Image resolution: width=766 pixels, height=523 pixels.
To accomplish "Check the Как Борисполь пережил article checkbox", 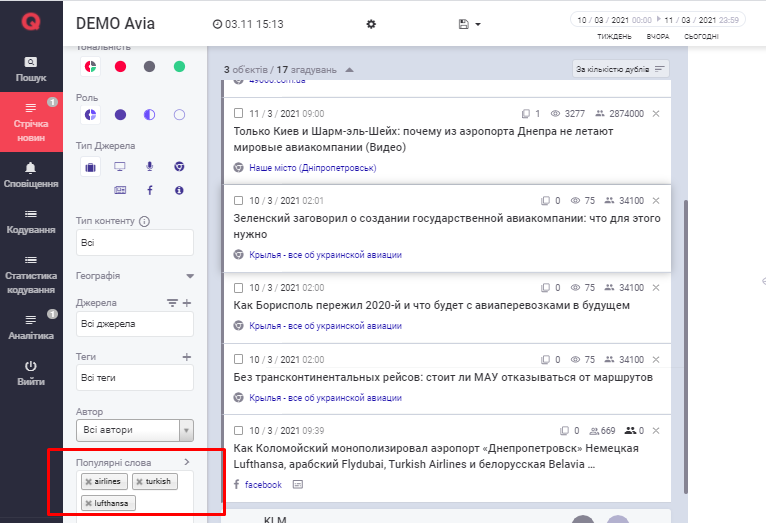I will pyautogui.click(x=238, y=288).
